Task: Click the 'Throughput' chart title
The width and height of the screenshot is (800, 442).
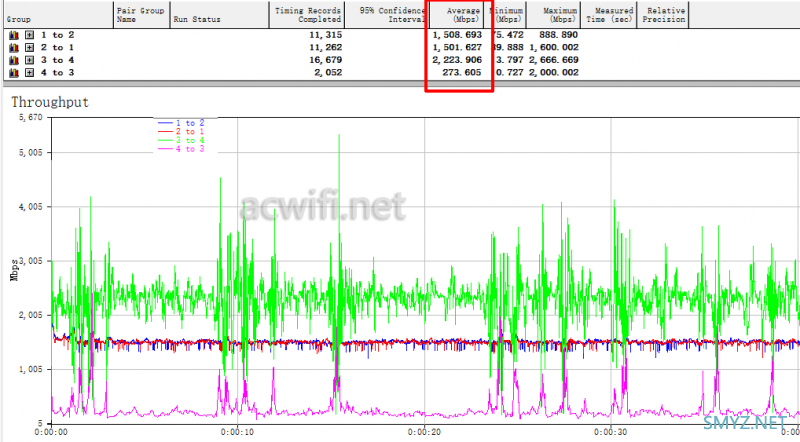Action: [x=47, y=102]
